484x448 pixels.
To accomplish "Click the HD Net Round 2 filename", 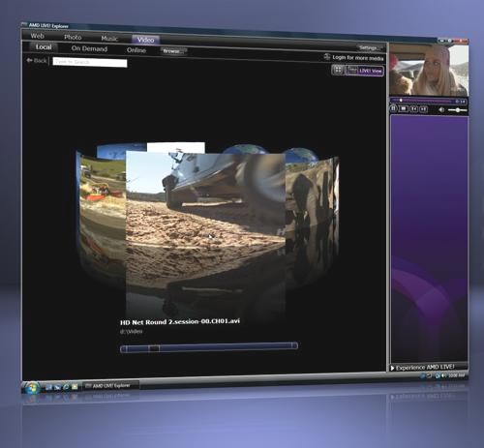I will tap(180, 321).
